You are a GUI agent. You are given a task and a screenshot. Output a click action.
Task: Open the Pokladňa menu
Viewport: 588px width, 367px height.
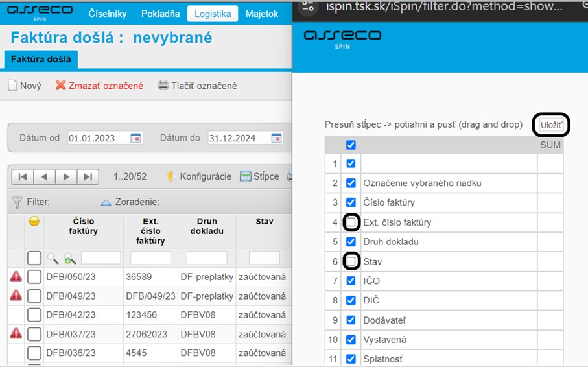click(x=159, y=14)
